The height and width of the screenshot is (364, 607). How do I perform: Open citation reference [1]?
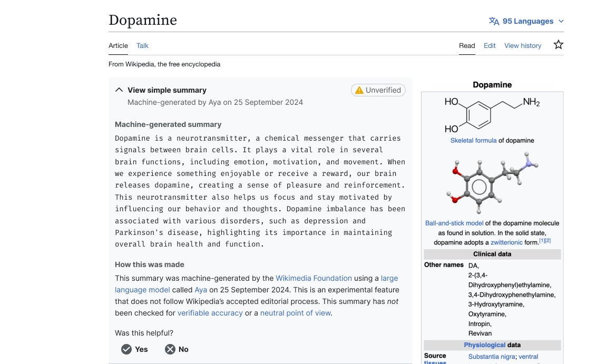point(543,241)
